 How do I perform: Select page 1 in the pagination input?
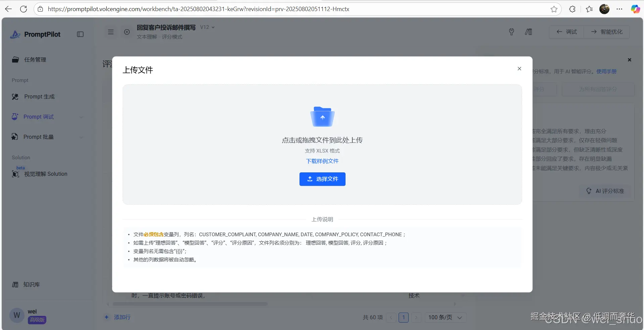(403, 317)
